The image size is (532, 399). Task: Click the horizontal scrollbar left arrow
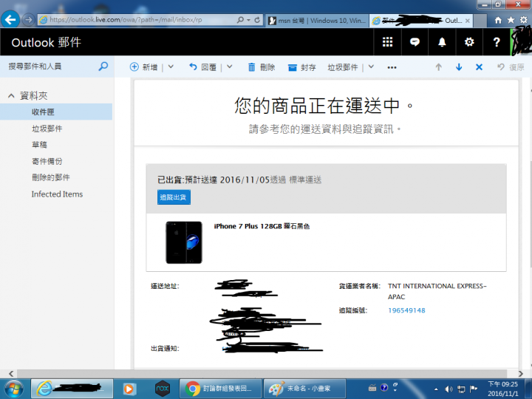point(11,374)
